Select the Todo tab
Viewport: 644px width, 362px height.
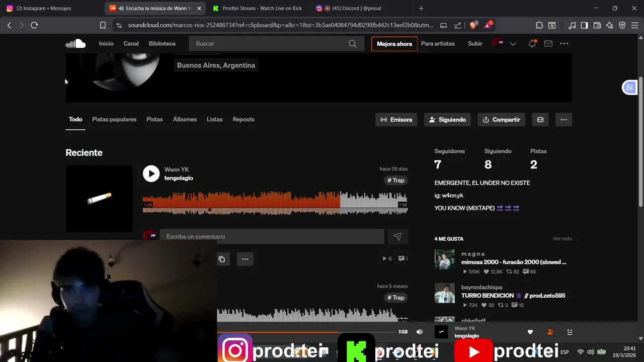[x=75, y=120]
